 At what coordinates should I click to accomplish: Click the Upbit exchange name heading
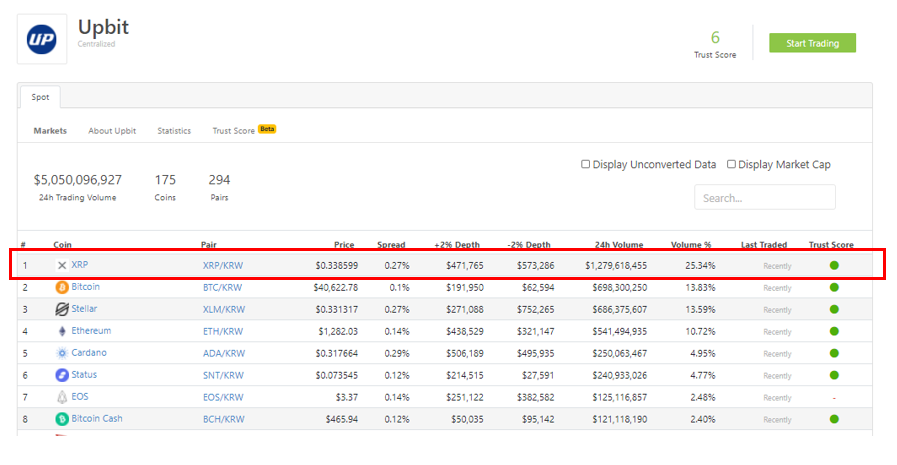click(x=104, y=27)
